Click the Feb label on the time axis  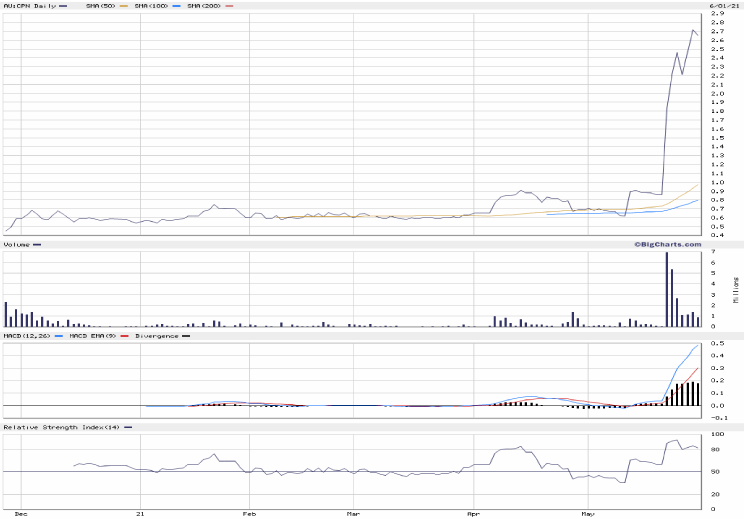[x=250, y=513]
